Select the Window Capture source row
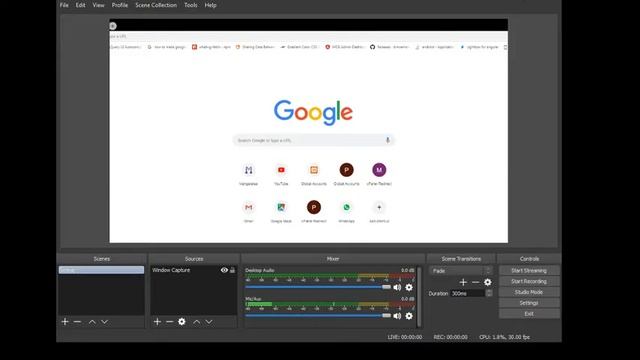This screenshot has width=640, height=360. pyautogui.click(x=193, y=270)
